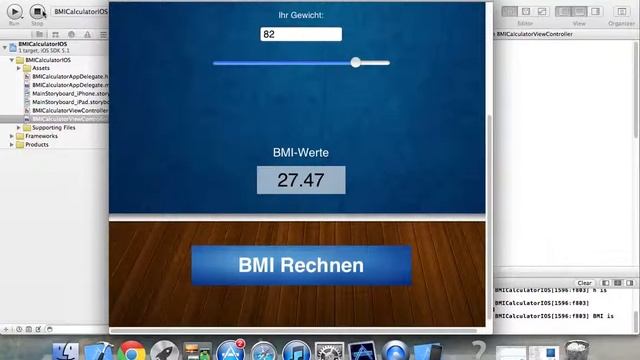This screenshot has width=640, height=360.
Task: Open System Preferences gear in Dock
Action: [x=329, y=352]
